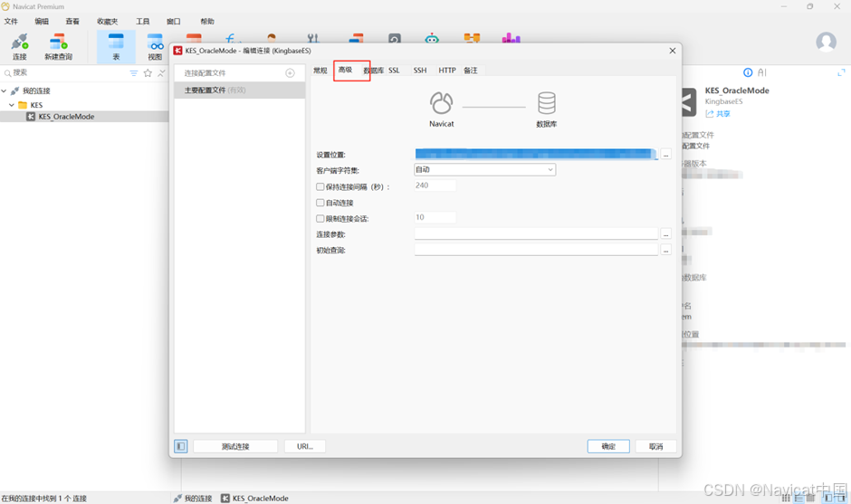Screen dimensions: 851x504
Task: Open the 工具 menu
Action: point(142,21)
